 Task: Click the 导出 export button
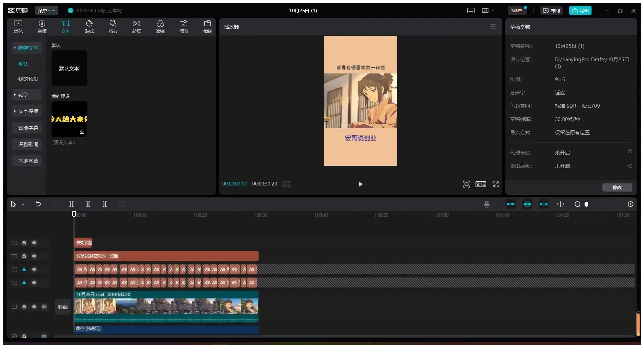(580, 11)
